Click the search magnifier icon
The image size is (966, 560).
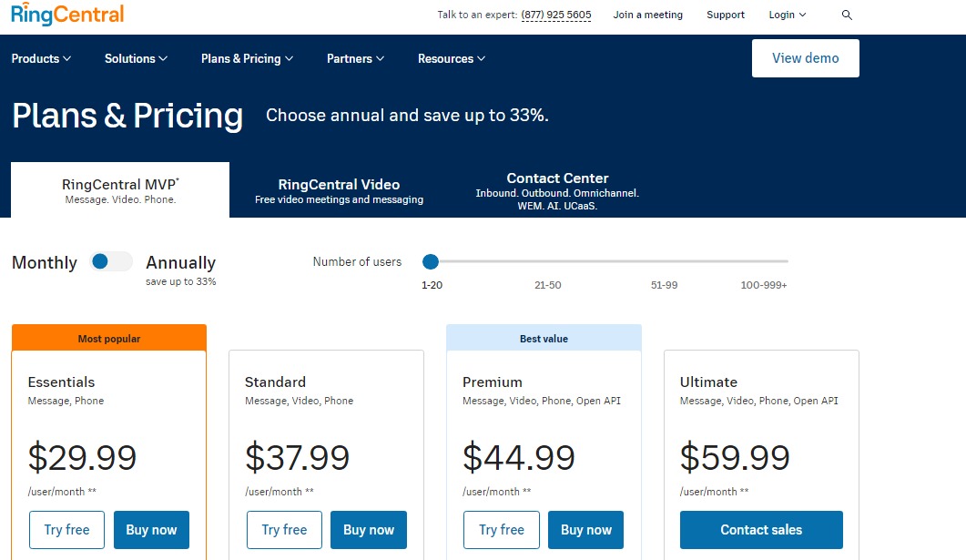pyautogui.click(x=847, y=15)
